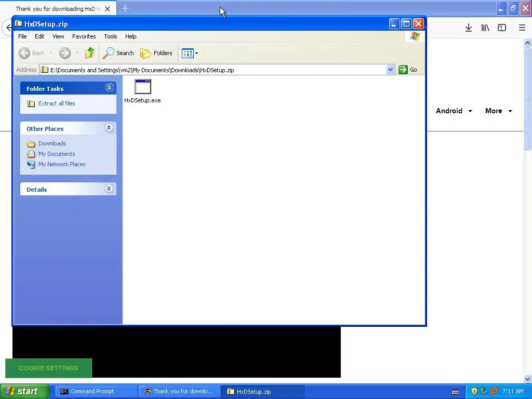Expand the Address bar dropdown list

tap(390, 70)
